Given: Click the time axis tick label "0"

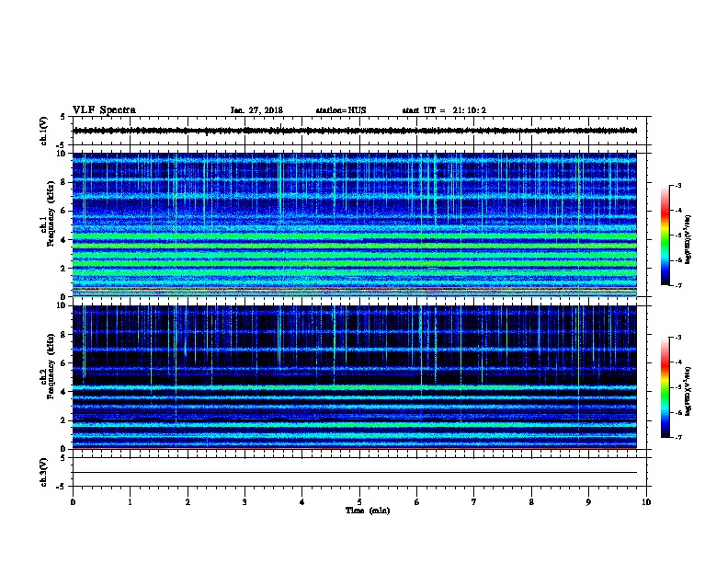Looking at the screenshot, I should tap(73, 502).
